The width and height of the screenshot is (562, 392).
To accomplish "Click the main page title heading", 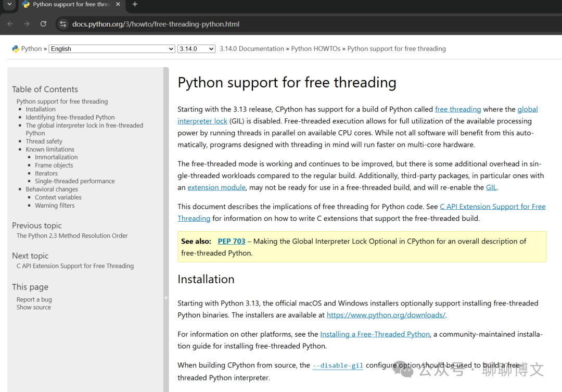I will [x=287, y=82].
